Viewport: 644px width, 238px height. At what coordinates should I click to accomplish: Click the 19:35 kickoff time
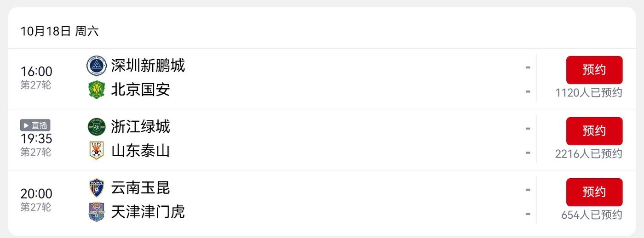[x=36, y=139]
